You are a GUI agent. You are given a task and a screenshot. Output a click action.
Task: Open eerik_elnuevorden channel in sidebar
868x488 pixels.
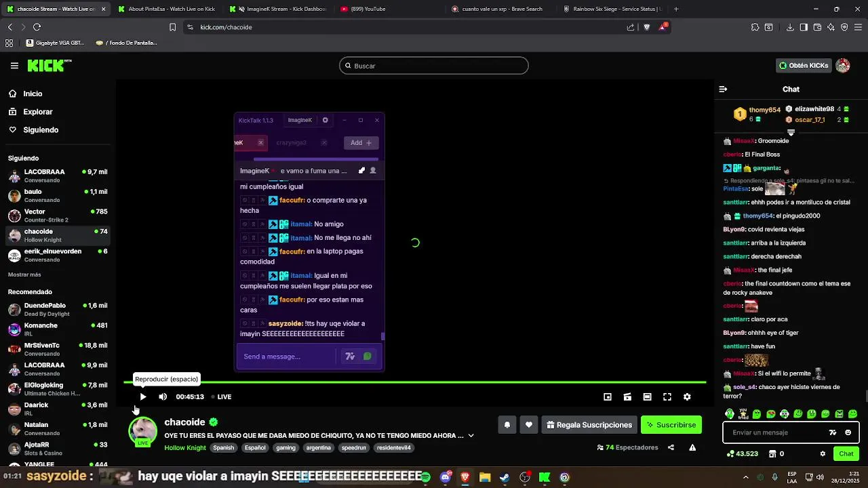(58, 256)
